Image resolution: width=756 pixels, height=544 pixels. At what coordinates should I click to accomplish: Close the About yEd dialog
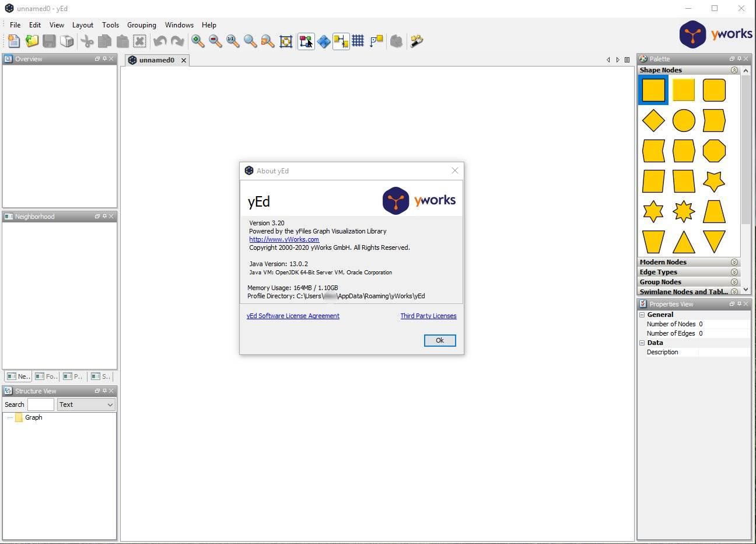(x=455, y=170)
